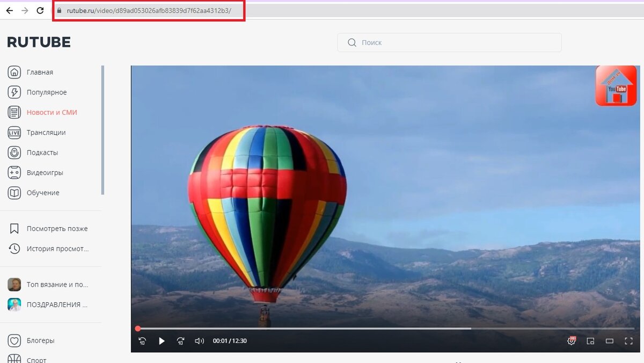
Task: Open the Посмотреть позже list
Action: pyautogui.click(x=57, y=229)
